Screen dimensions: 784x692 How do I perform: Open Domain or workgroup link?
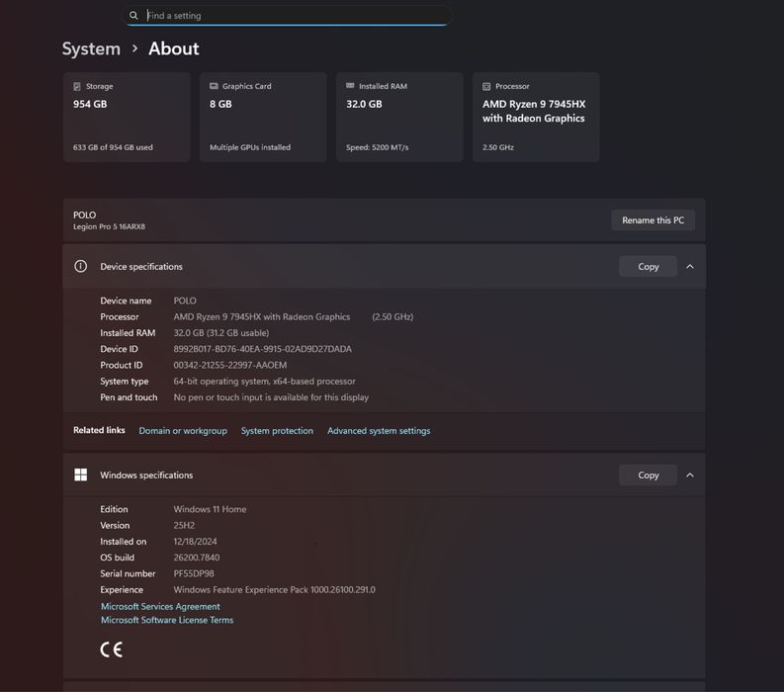183,431
